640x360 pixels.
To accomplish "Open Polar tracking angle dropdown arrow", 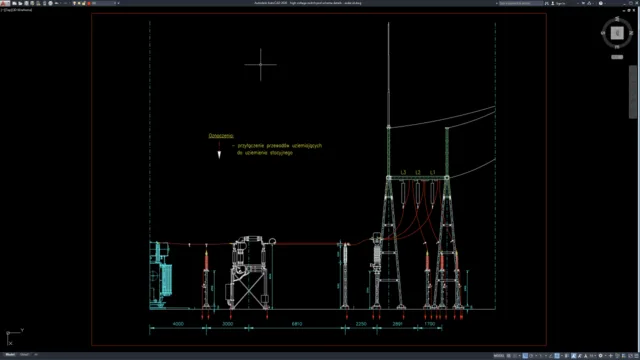I will (536, 356).
